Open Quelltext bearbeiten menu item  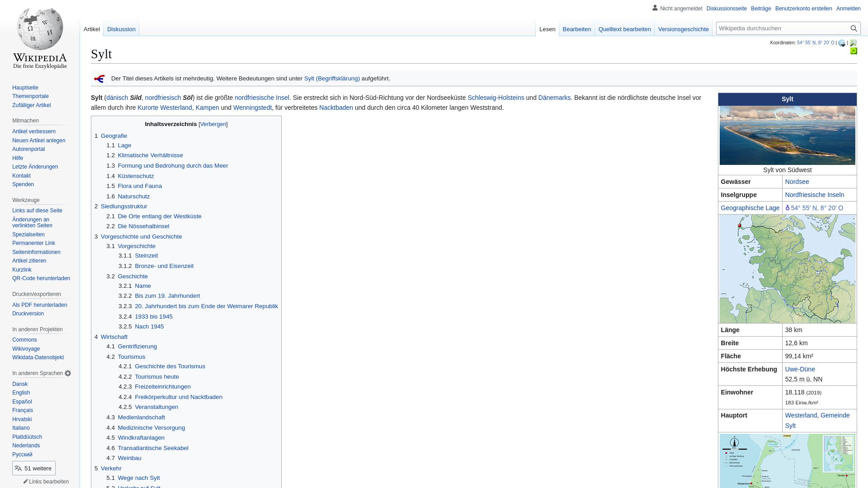(625, 29)
